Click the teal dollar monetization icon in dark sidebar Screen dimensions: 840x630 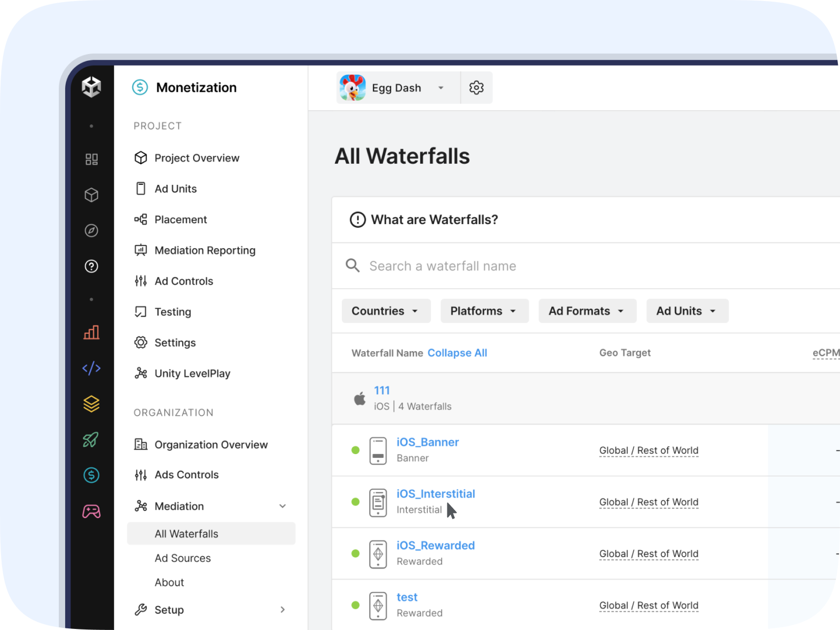(91, 475)
